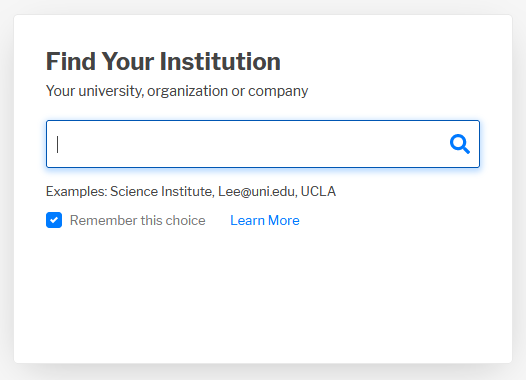Click the word company in the subtitle

click(278, 91)
